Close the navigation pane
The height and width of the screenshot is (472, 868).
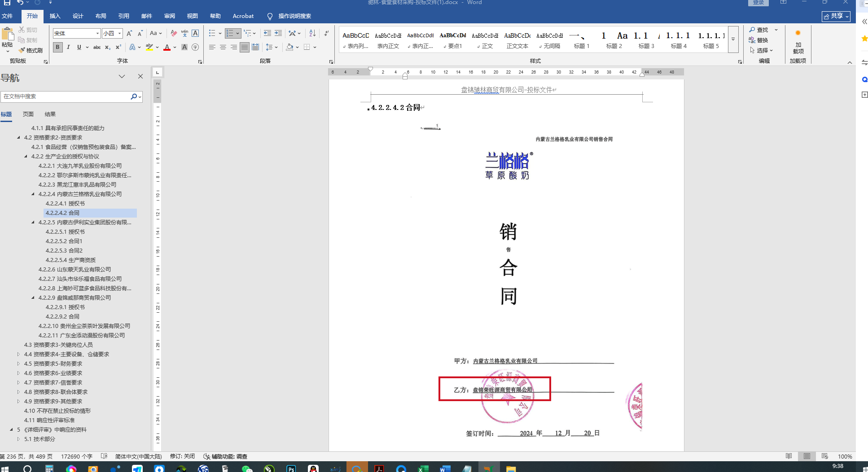140,77
